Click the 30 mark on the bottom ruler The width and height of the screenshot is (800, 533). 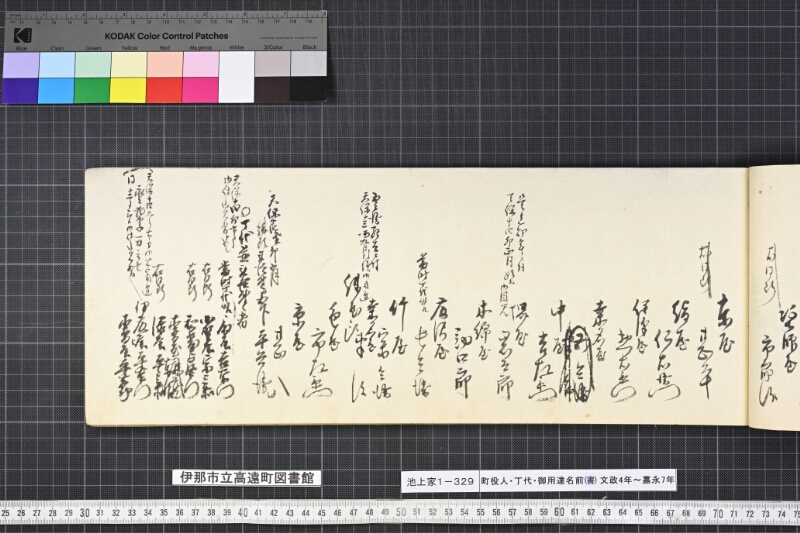click(85, 513)
